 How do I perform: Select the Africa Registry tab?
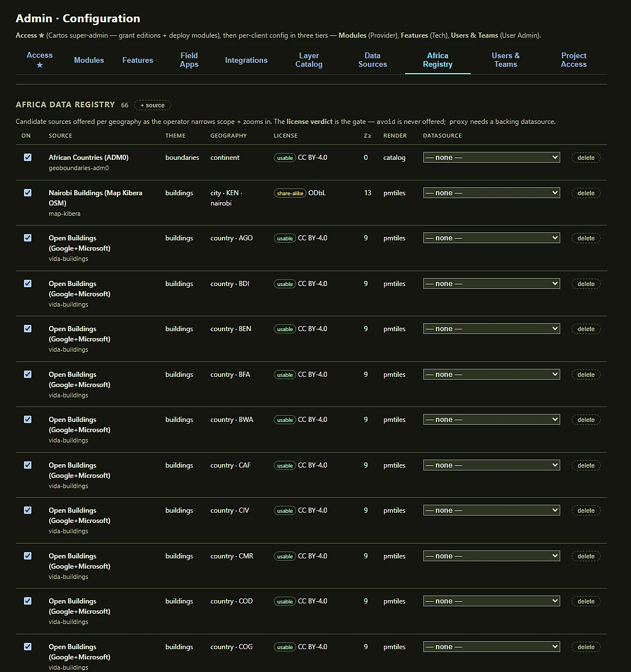pos(438,60)
